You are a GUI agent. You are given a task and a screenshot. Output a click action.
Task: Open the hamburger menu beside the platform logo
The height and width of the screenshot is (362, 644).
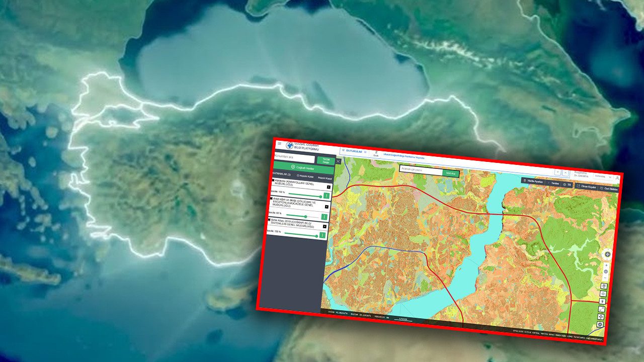tap(279, 143)
